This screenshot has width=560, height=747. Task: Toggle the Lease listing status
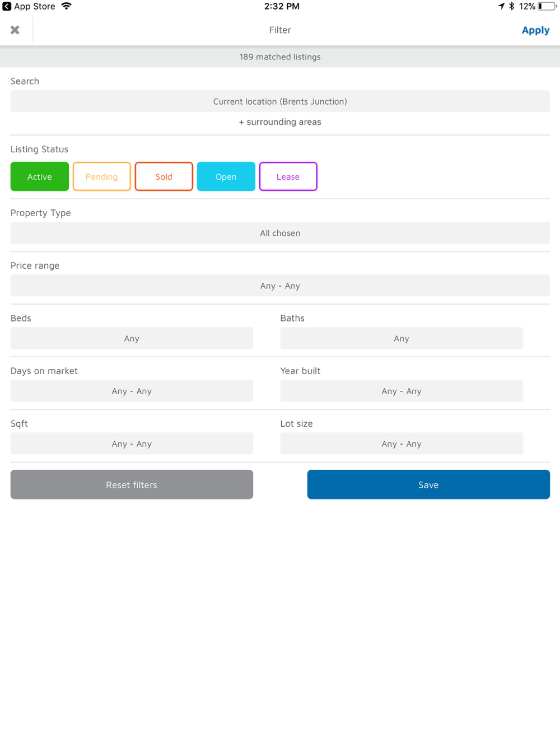point(288,176)
